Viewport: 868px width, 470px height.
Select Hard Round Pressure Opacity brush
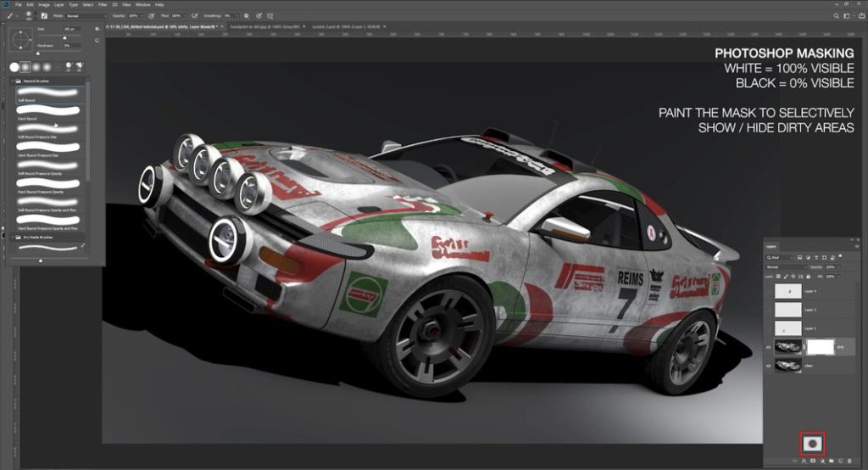coord(50,186)
